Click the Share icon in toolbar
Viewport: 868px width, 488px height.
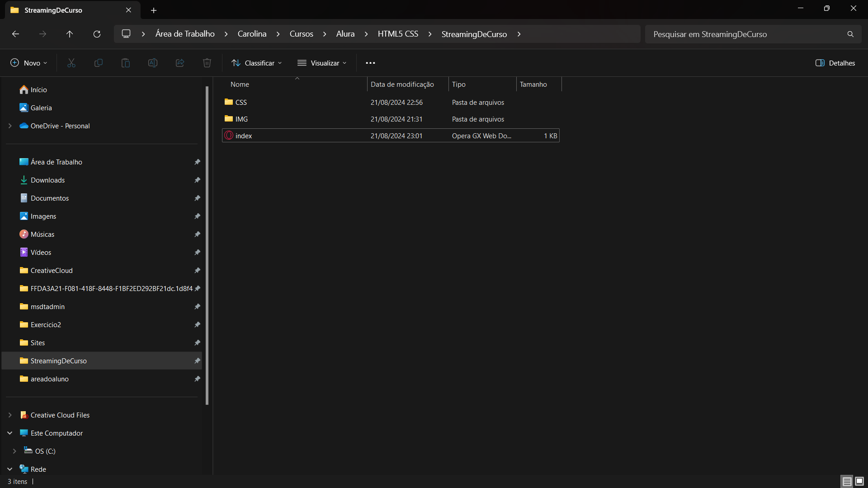click(x=180, y=63)
